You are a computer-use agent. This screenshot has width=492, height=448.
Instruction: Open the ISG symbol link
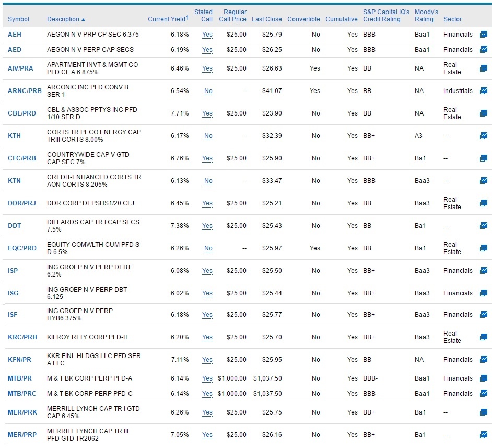pos(13,293)
